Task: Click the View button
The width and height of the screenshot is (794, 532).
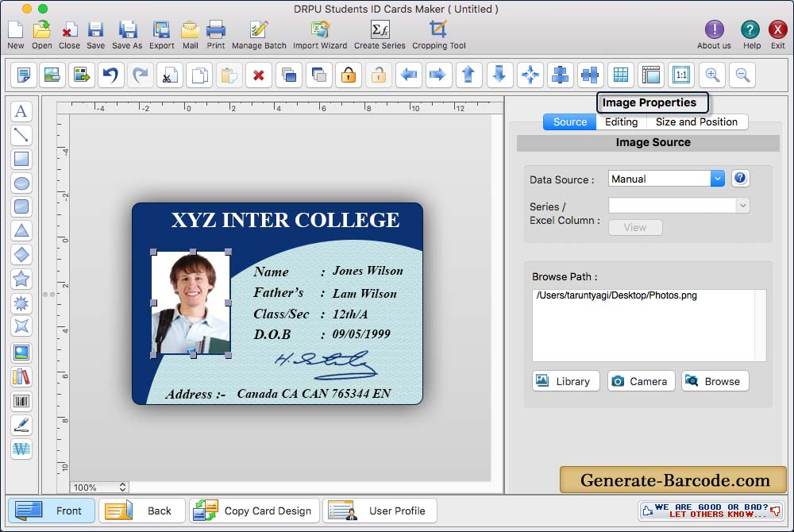Action: pyautogui.click(x=635, y=227)
